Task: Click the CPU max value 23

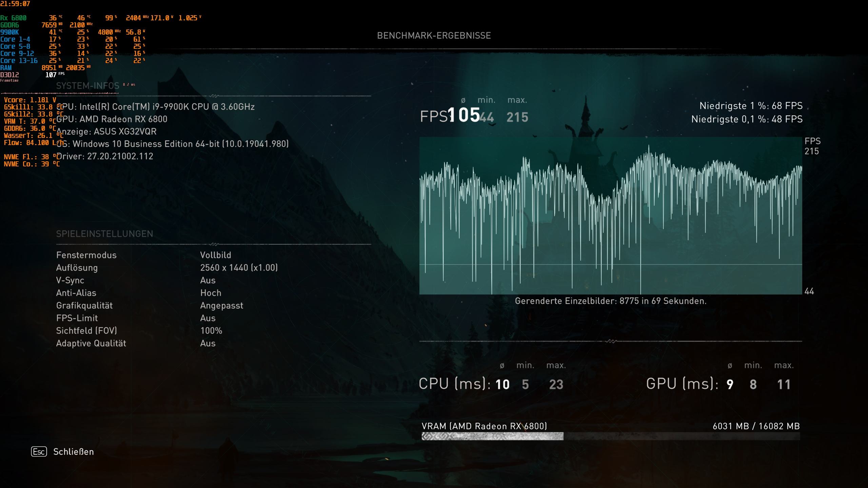Action: [x=556, y=385]
